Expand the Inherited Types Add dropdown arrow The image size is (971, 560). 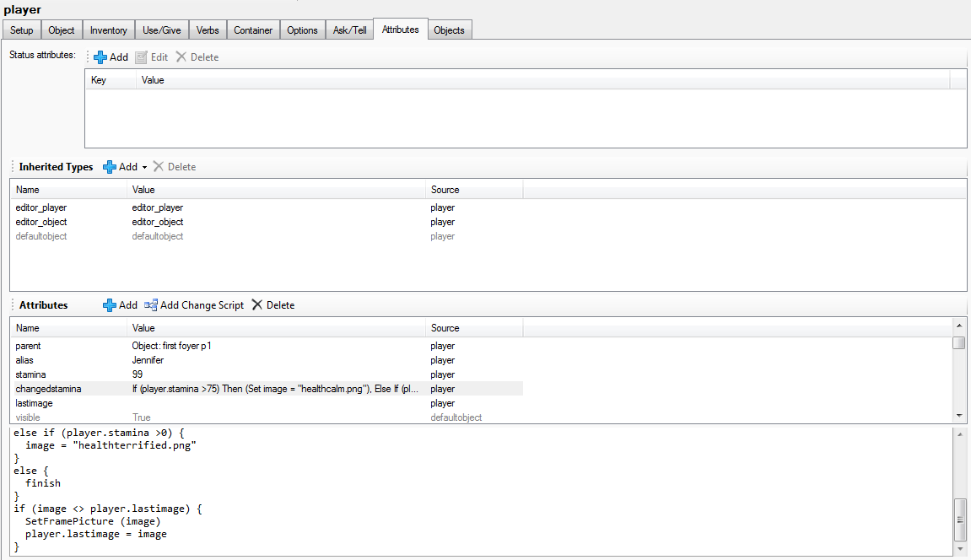[x=144, y=168]
